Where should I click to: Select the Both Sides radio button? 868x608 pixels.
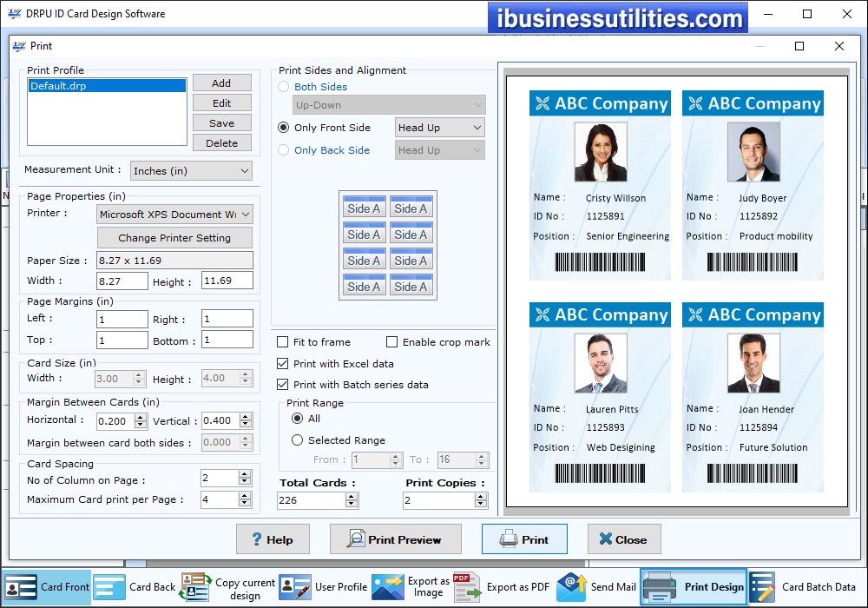(284, 87)
